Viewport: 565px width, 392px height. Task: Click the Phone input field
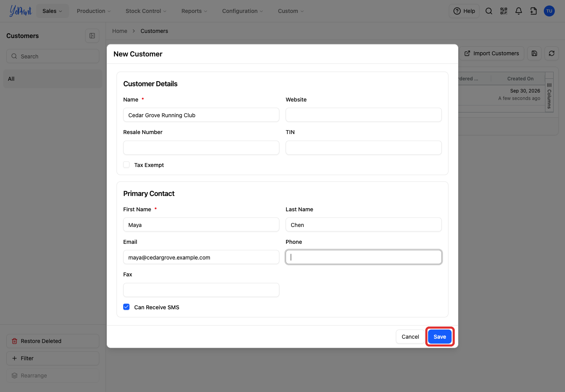[364, 257]
